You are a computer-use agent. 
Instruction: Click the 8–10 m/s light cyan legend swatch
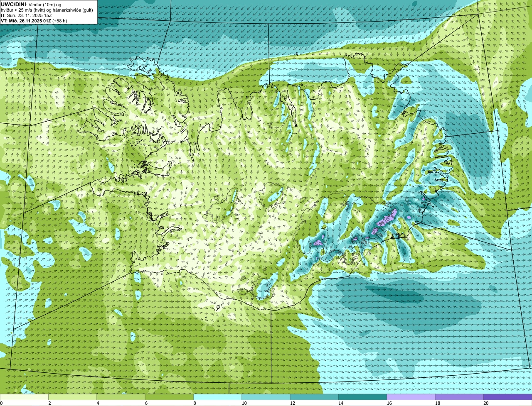[218, 397]
